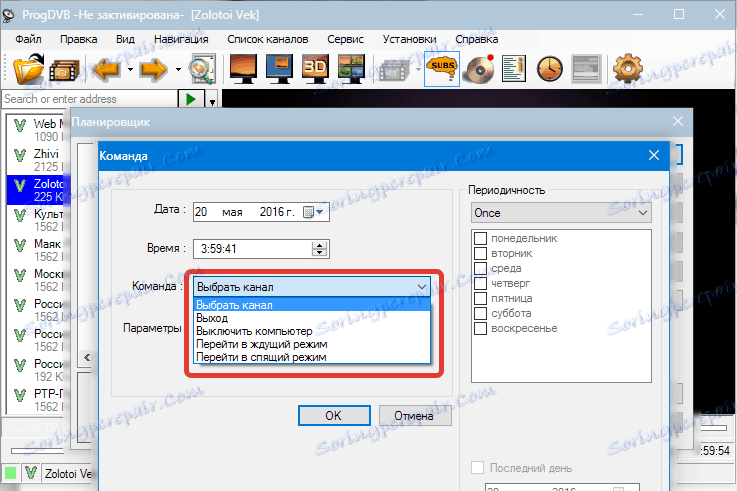Toggle the Последний день checkbox
737x491 pixels.
(x=478, y=468)
